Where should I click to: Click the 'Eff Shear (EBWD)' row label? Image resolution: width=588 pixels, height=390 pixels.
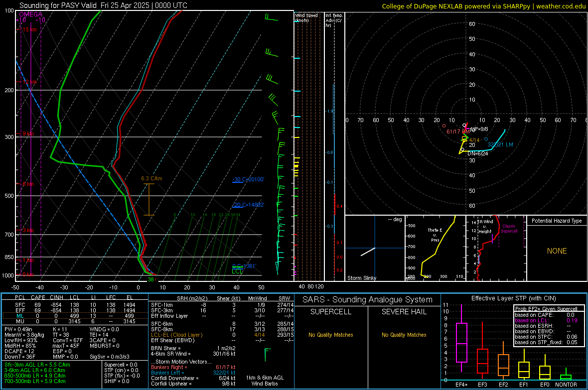point(172,340)
